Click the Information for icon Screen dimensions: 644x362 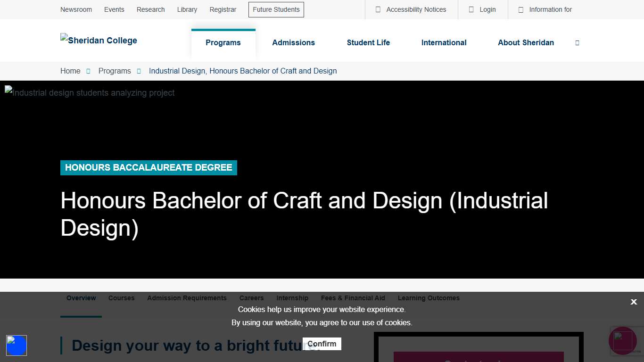tap(520, 9)
